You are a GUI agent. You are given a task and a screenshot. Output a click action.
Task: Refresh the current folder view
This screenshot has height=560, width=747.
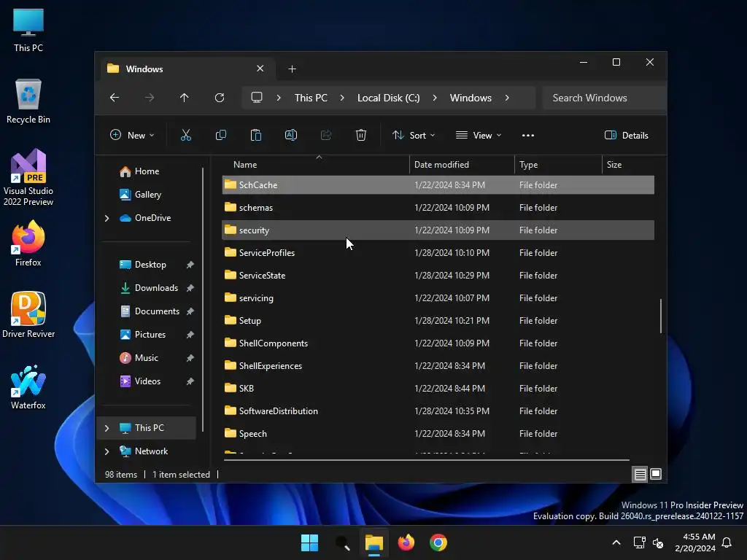coord(220,98)
